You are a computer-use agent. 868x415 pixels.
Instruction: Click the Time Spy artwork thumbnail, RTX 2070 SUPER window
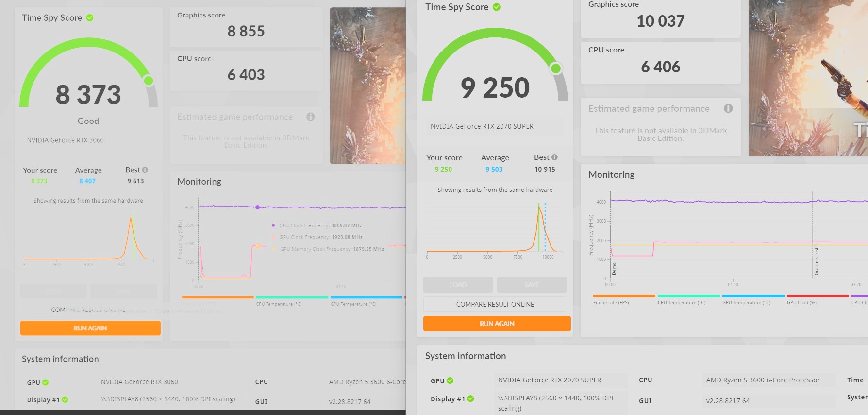click(808, 78)
